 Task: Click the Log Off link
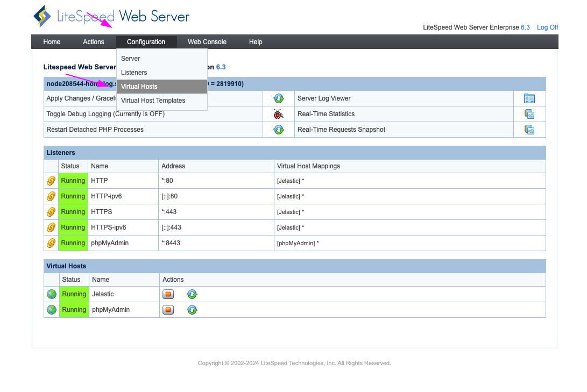click(547, 27)
